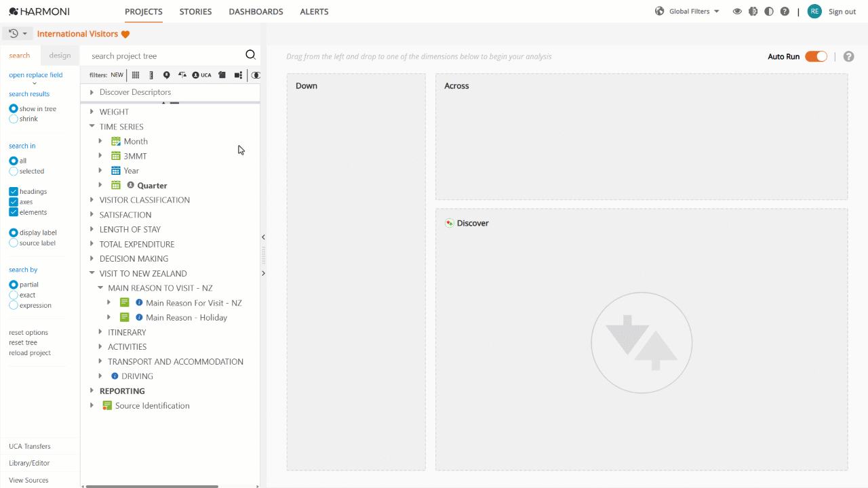Click the half-circle contrast icon in top bar
Image resolution: width=868 pixels, height=488 pixels.
tap(768, 12)
